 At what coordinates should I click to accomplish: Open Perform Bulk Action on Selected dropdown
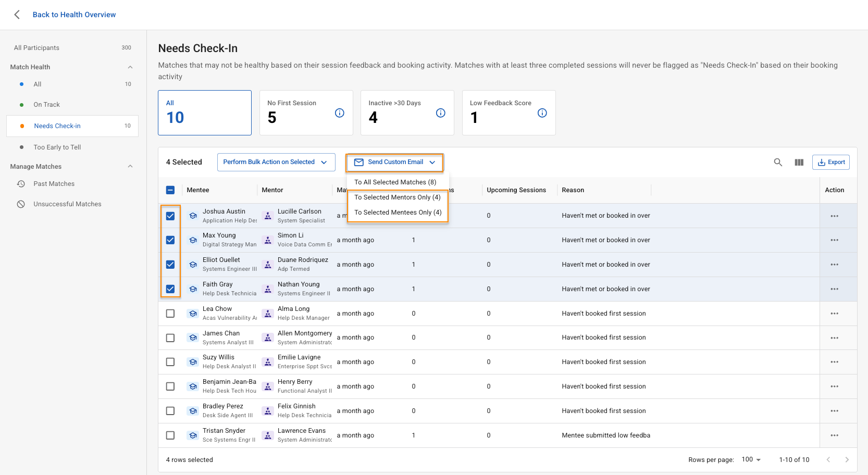(276, 162)
